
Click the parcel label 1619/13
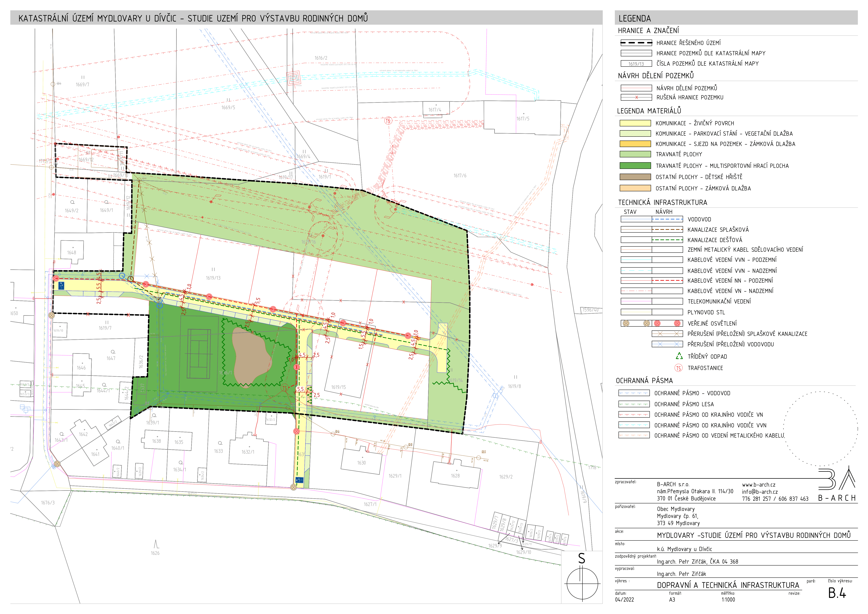[x=213, y=278]
